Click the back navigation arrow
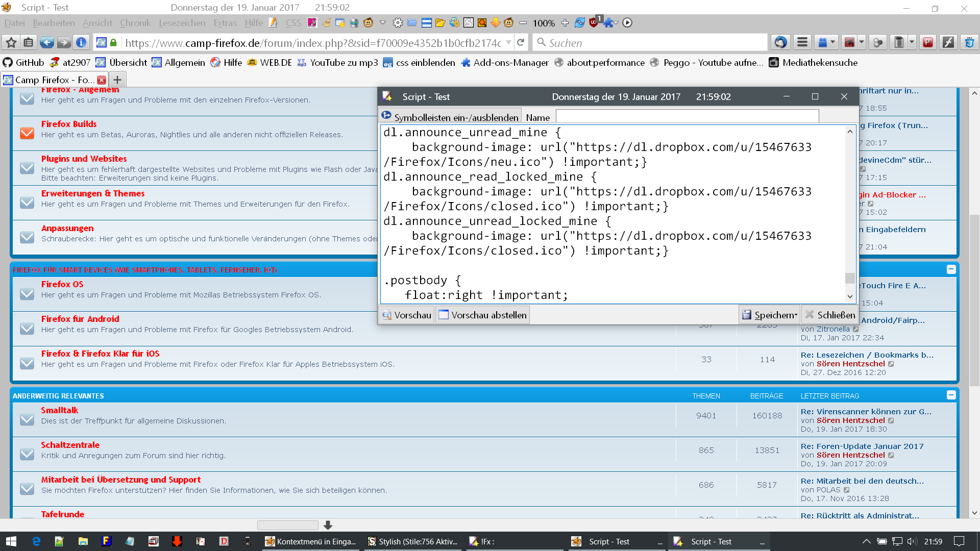 point(46,43)
